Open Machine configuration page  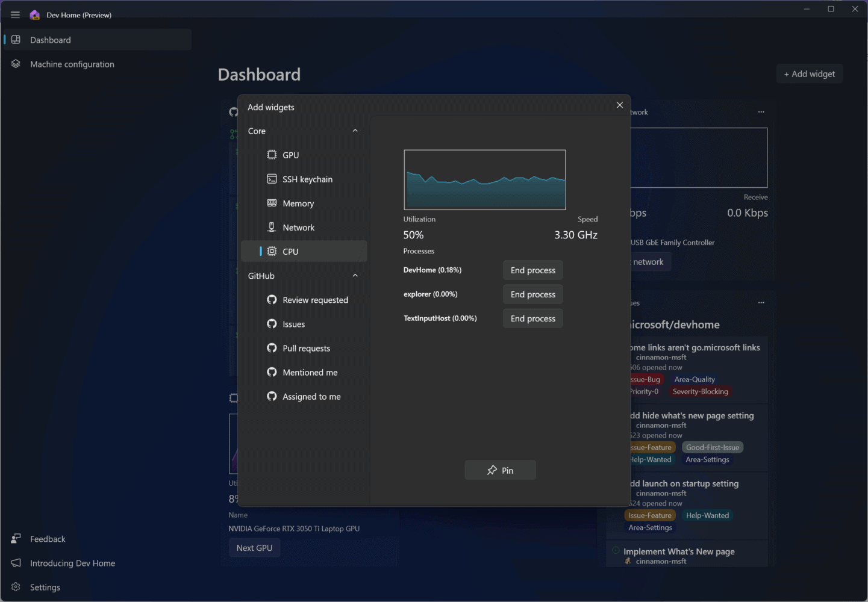pyautogui.click(x=97, y=64)
